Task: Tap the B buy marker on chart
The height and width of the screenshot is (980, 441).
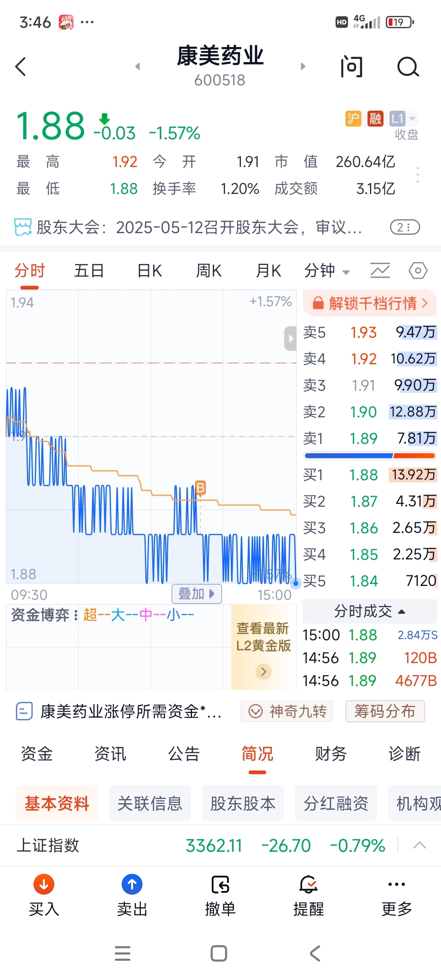Action: pos(200,488)
